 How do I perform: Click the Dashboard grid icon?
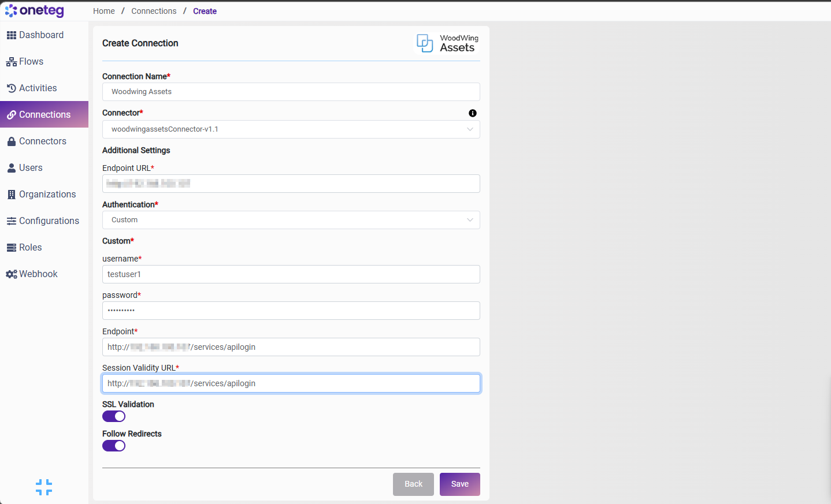click(x=12, y=35)
